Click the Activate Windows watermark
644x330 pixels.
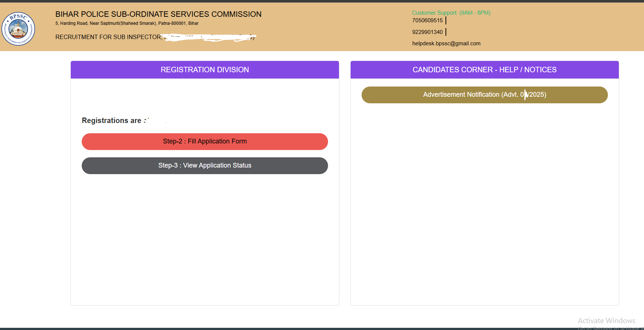pyautogui.click(x=606, y=321)
